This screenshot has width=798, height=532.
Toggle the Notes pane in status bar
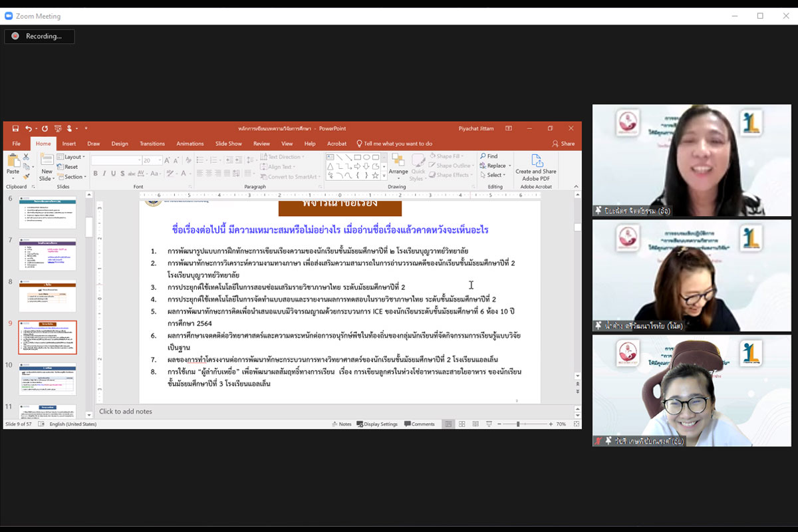341,424
